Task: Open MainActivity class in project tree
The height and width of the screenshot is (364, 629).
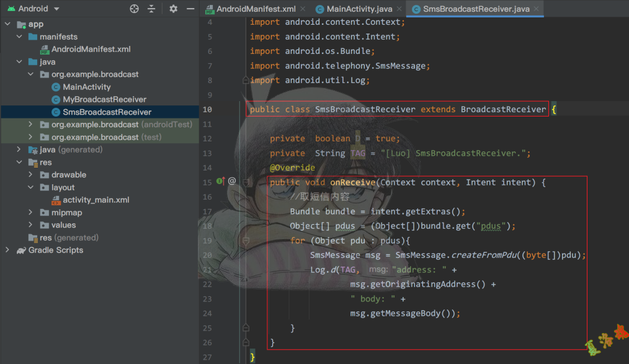Action: (86, 87)
